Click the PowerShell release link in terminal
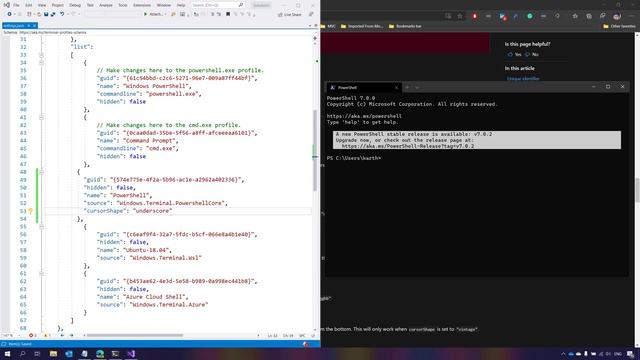The image size is (640, 360). pos(408,146)
